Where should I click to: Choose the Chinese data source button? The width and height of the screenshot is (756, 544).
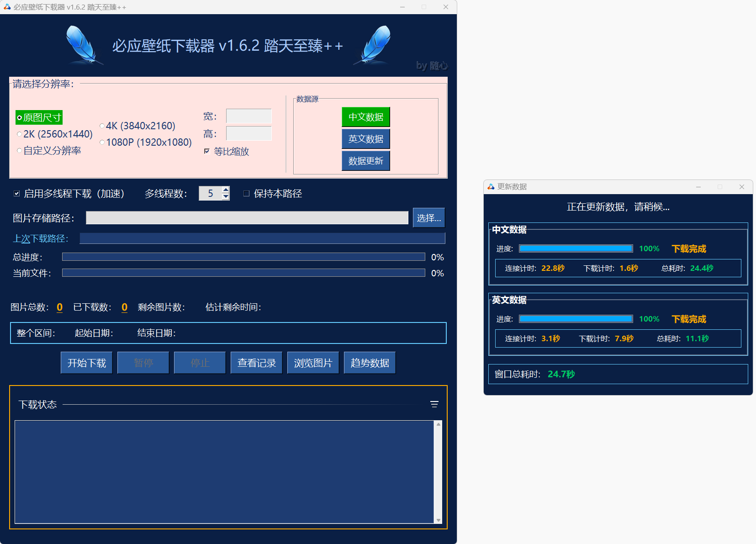point(365,117)
